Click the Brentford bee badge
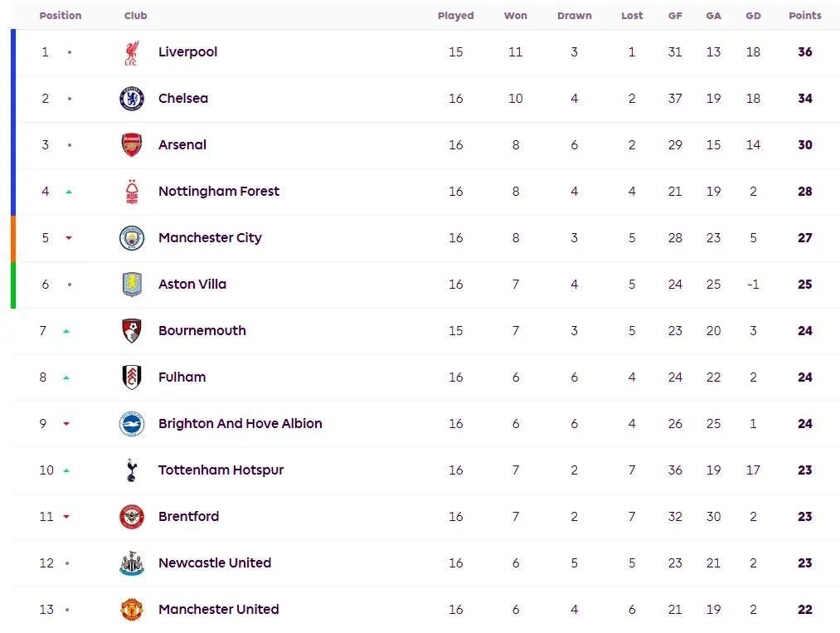 [131, 517]
